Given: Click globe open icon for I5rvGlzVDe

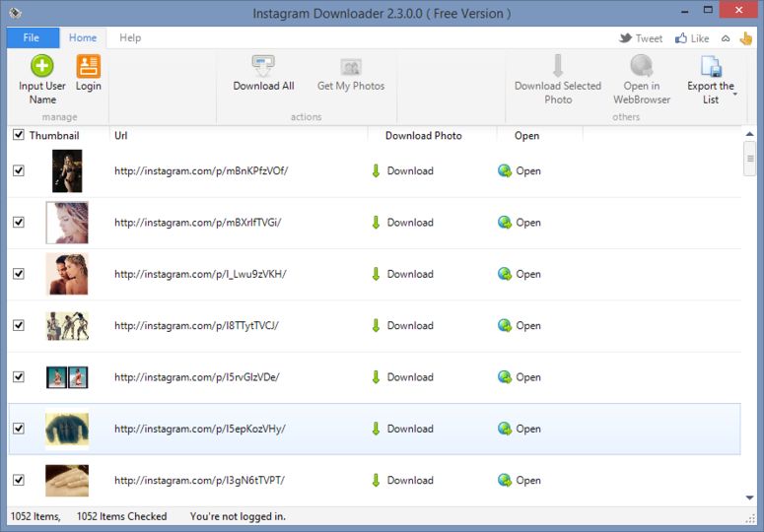Looking at the screenshot, I should click(505, 377).
